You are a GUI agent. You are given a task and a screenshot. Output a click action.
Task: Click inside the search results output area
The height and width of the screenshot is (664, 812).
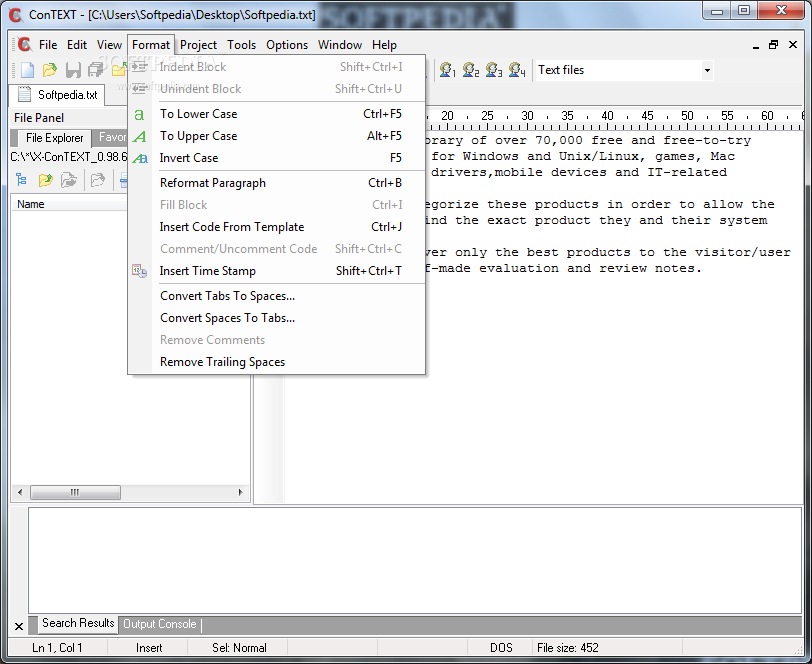tap(414, 561)
